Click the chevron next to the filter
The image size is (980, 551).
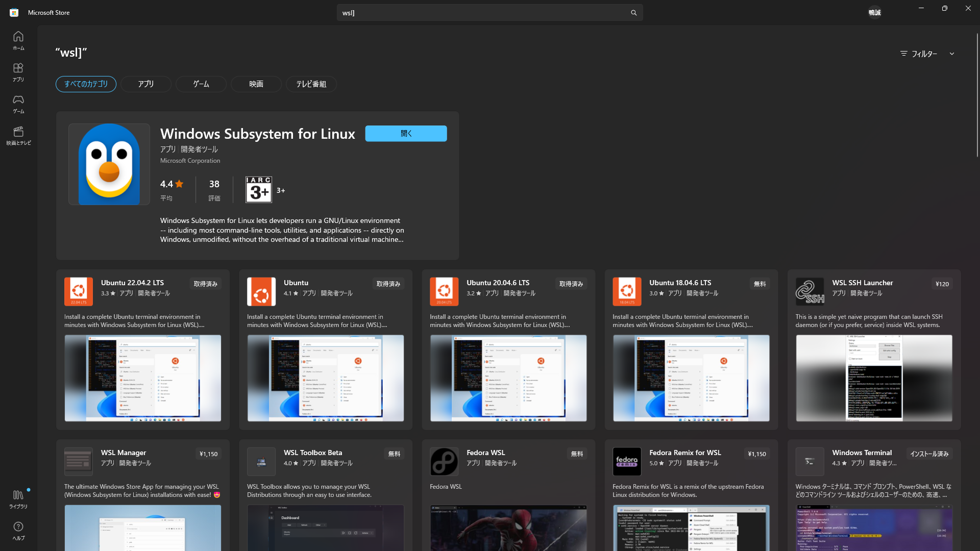pyautogui.click(x=951, y=54)
